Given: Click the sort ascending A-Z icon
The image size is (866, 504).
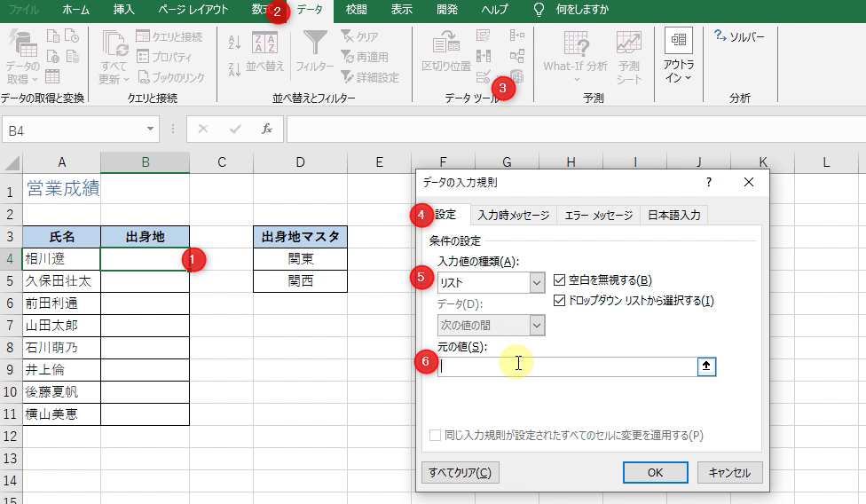Looking at the screenshot, I should (234, 42).
